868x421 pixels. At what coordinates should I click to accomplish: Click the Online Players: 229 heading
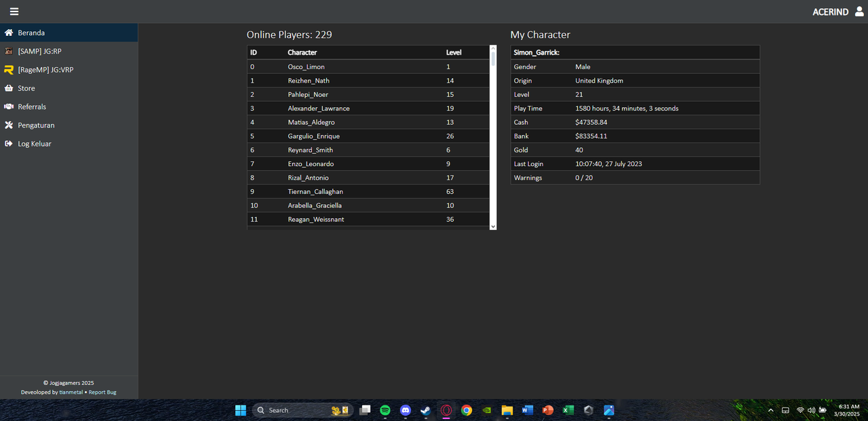coord(290,35)
